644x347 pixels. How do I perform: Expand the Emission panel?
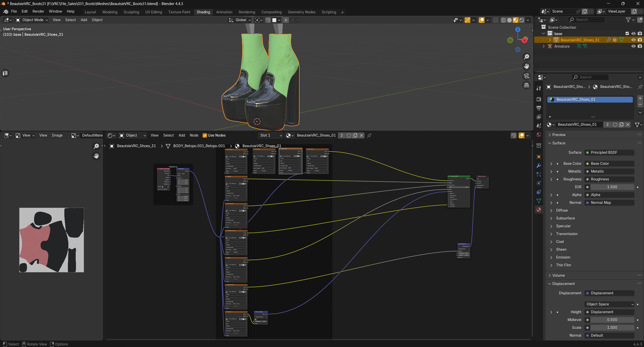[x=563, y=257]
